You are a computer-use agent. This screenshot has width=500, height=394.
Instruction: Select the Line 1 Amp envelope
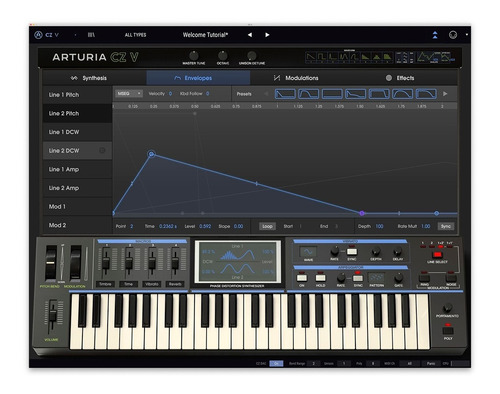point(77,169)
